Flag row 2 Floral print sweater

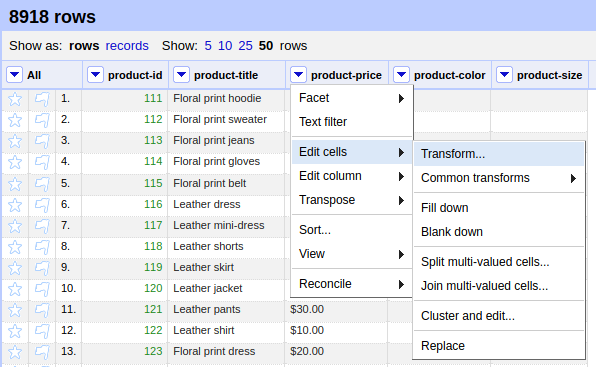pyautogui.click(x=42, y=120)
